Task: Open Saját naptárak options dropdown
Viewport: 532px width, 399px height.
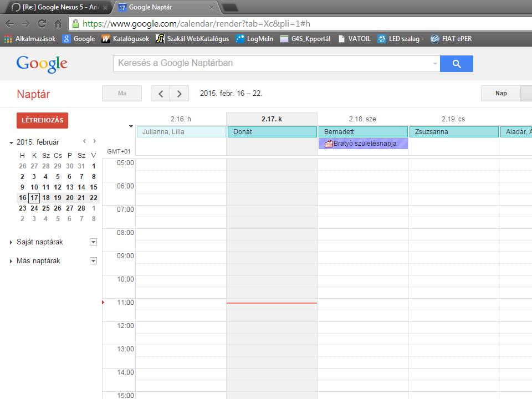Action: point(93,242)
